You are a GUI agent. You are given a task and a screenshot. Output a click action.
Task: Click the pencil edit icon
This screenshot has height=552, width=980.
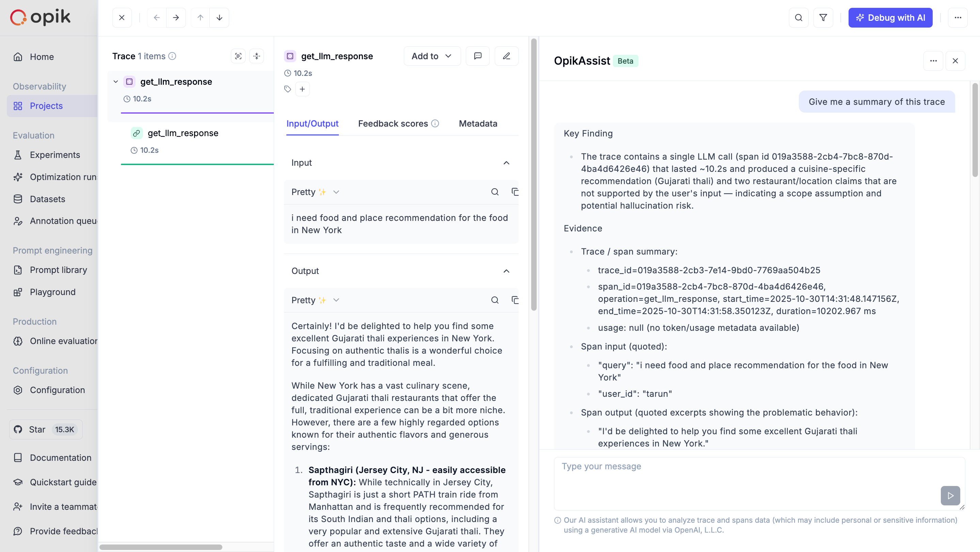coord(506,56)
